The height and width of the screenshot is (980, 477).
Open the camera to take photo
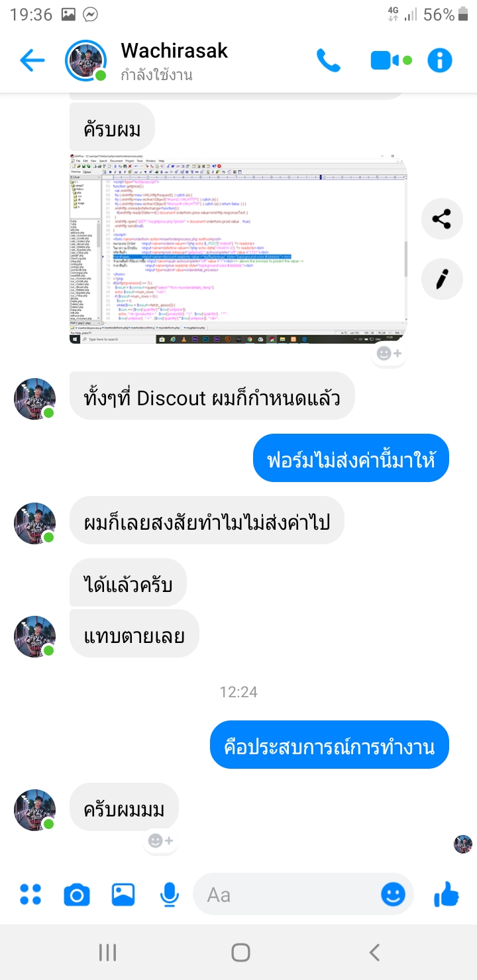point(77,895)
